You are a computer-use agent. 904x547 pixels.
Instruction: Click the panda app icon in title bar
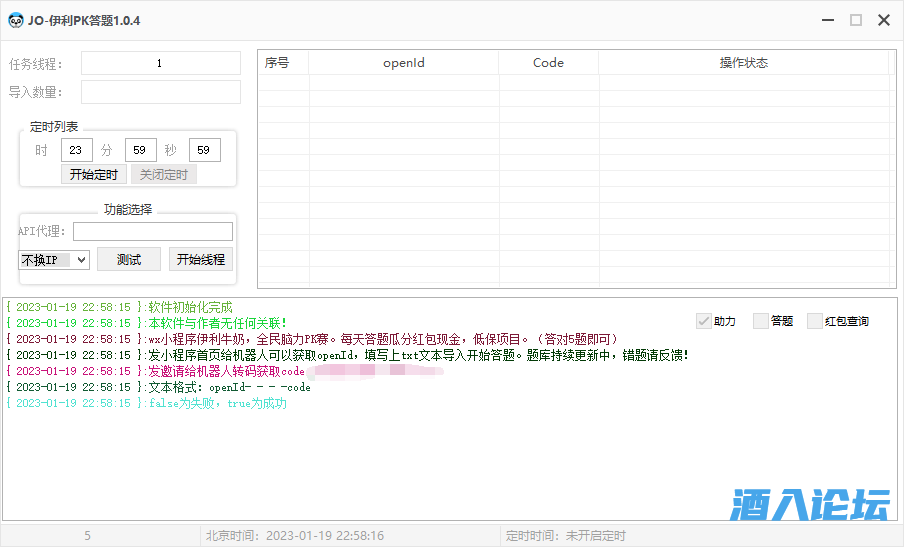16,20
